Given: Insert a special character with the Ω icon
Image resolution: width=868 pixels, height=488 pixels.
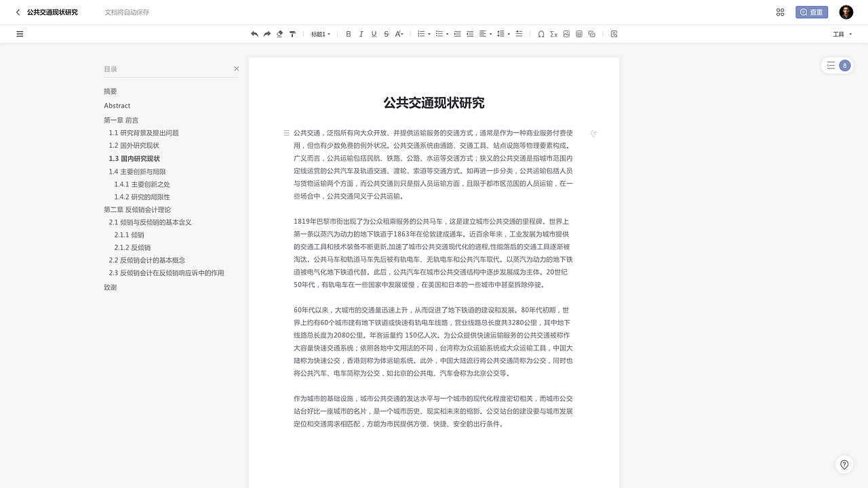Looking at the screenshot, I should (540, 34).
